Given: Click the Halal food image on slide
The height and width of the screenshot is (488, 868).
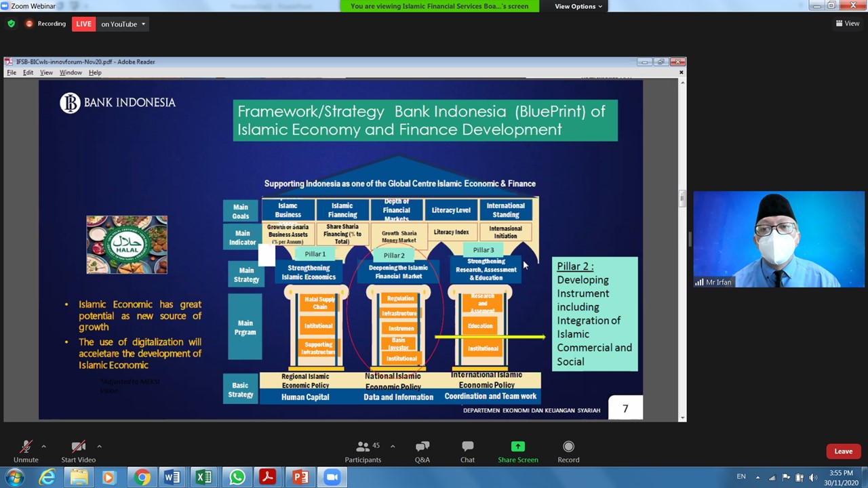Looking at the screenshot, I should [127, 245].
